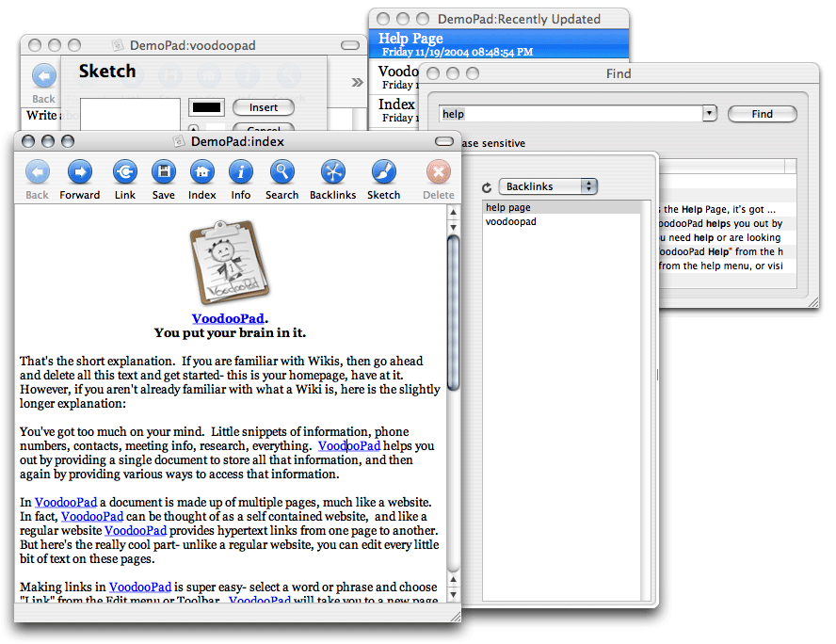The height and width of the screenshot is (644, 836).
Task: Click the Find text field containing "help"
Action: 571,114
